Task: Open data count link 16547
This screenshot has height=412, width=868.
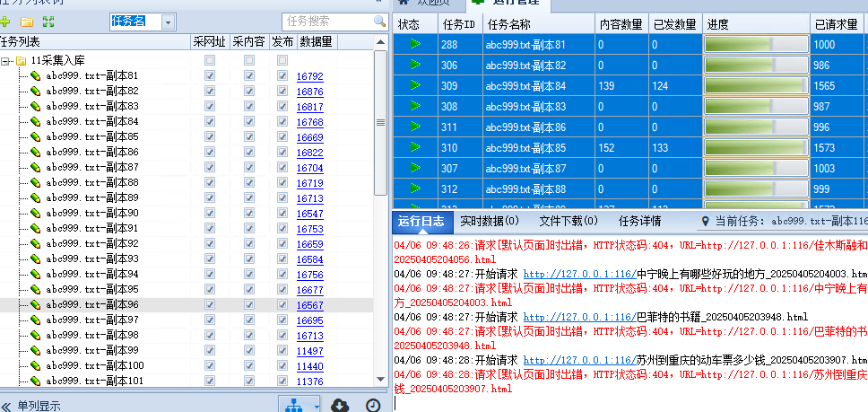Action: point(310,214)
